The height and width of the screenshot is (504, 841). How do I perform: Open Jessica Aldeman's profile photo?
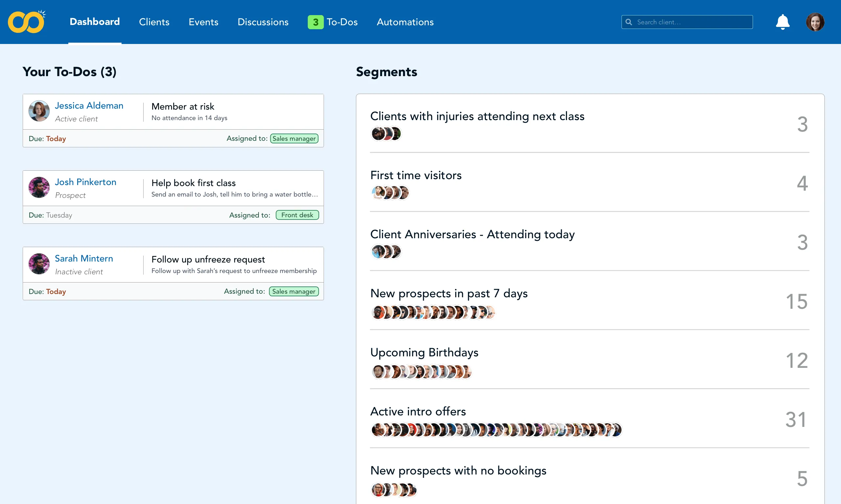coord(39,111)
